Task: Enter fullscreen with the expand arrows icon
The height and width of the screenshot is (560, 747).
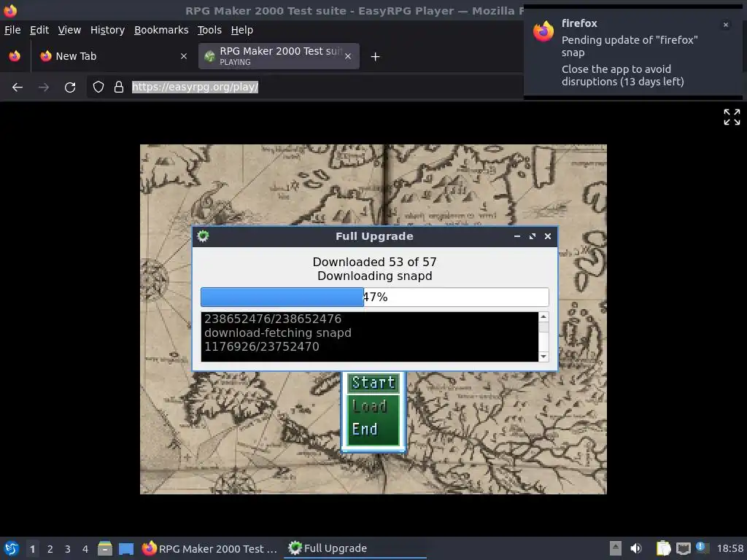Action: tap(732, 117)
